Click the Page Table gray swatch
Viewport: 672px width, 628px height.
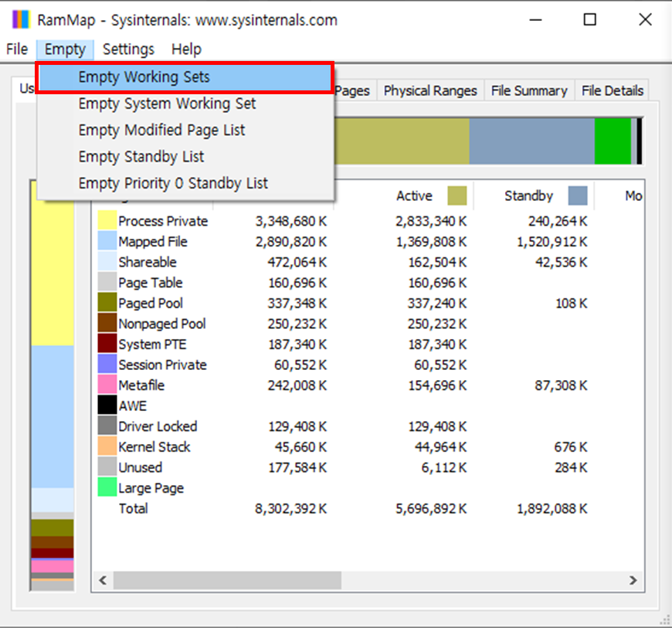(107, 283)
